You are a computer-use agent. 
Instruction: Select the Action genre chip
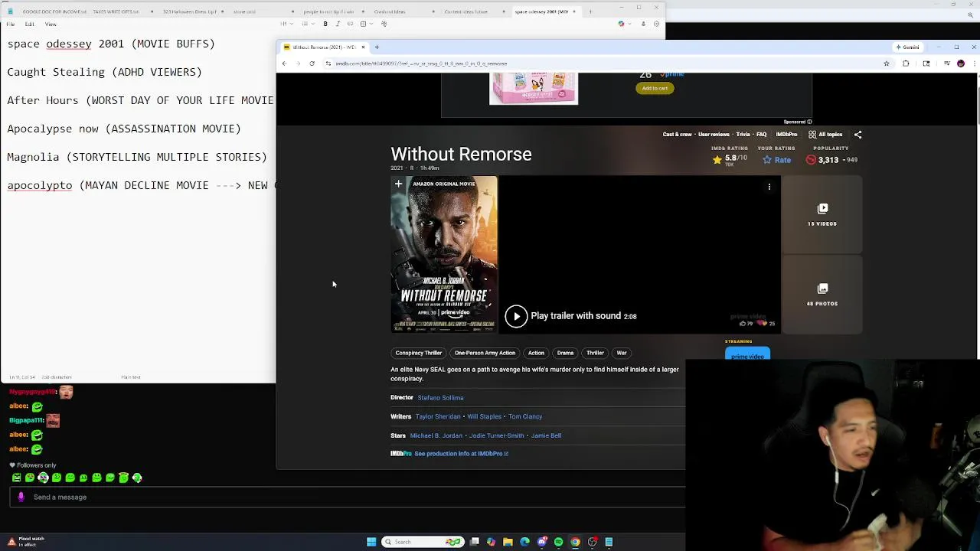pyautogui.click(x=536, y=353)
